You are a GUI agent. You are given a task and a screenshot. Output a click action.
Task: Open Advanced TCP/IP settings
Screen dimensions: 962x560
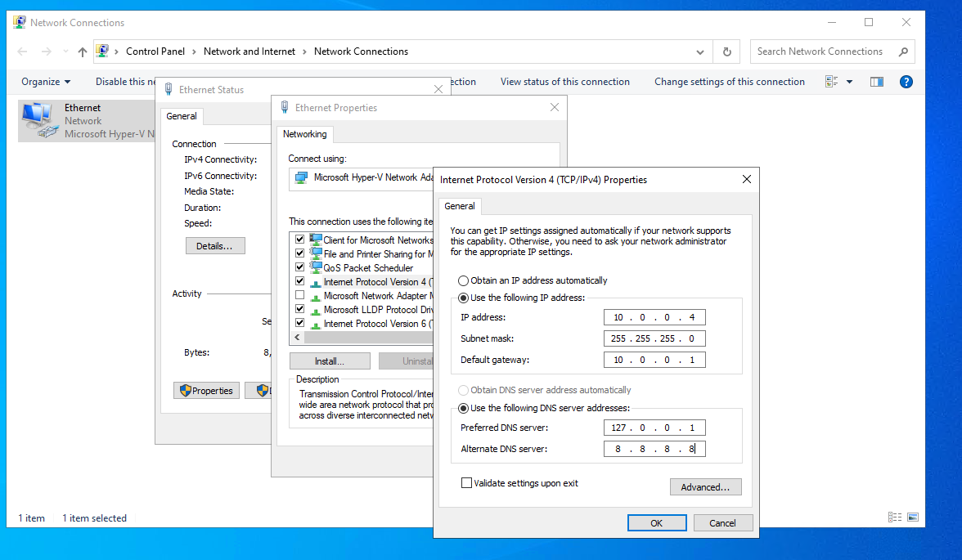coord(705,487)
